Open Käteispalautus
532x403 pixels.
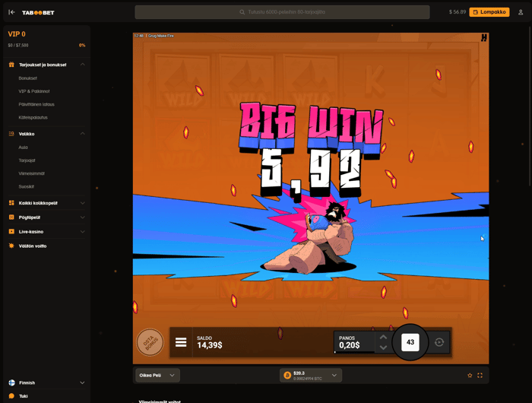click(33, 117)
